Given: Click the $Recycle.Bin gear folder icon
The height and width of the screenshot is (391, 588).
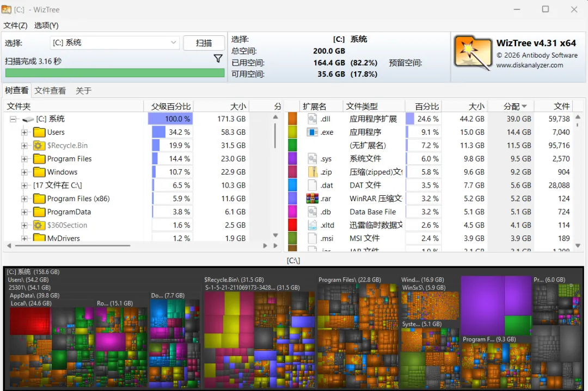Looking at the screenshot, I should pos(39,145).
